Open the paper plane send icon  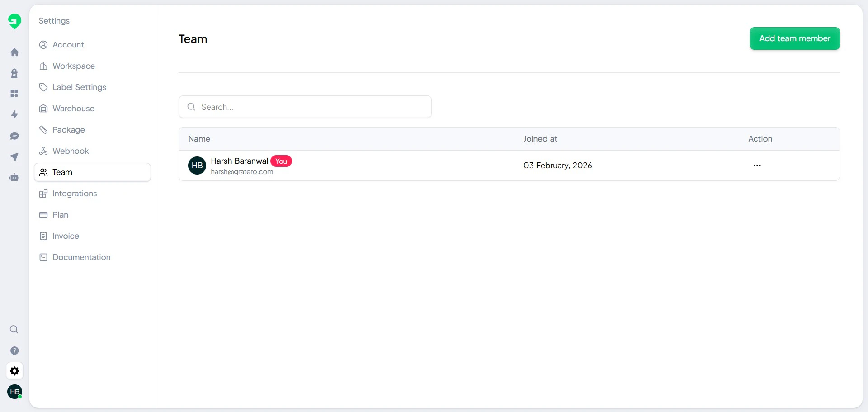click(14, 156)
